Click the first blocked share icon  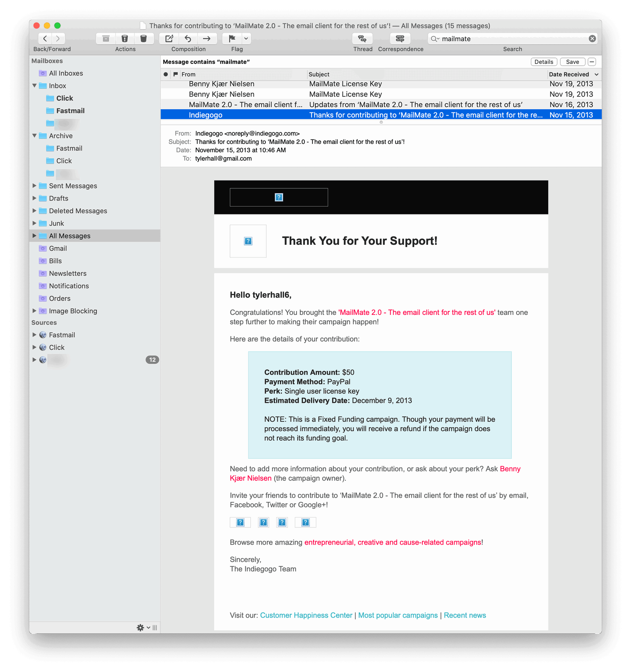[240, 523]
